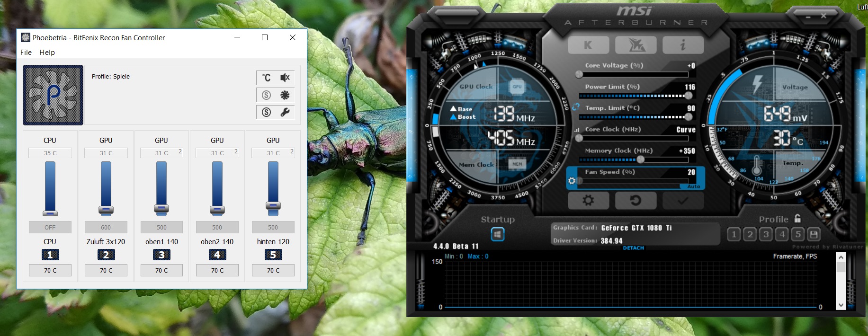The height and width of the screenshot is (336, 868).
Task: Click the Memory Clock +350 value
Action: 687,151
